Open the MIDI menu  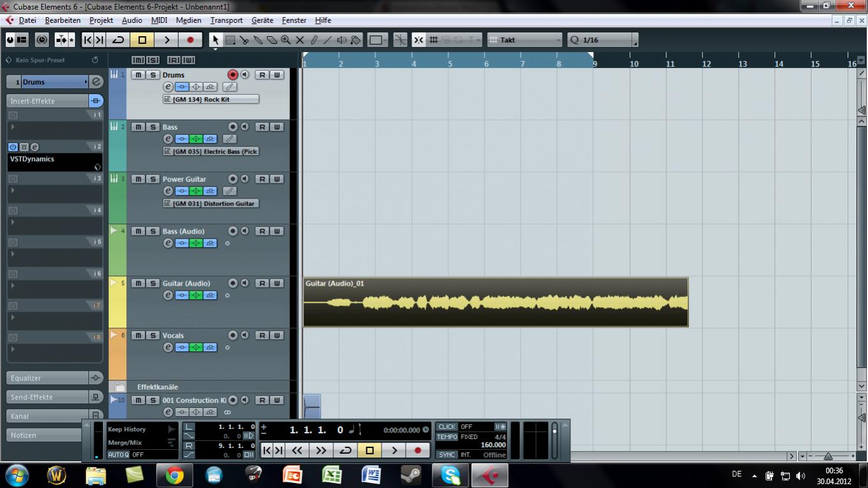point(159,20)
